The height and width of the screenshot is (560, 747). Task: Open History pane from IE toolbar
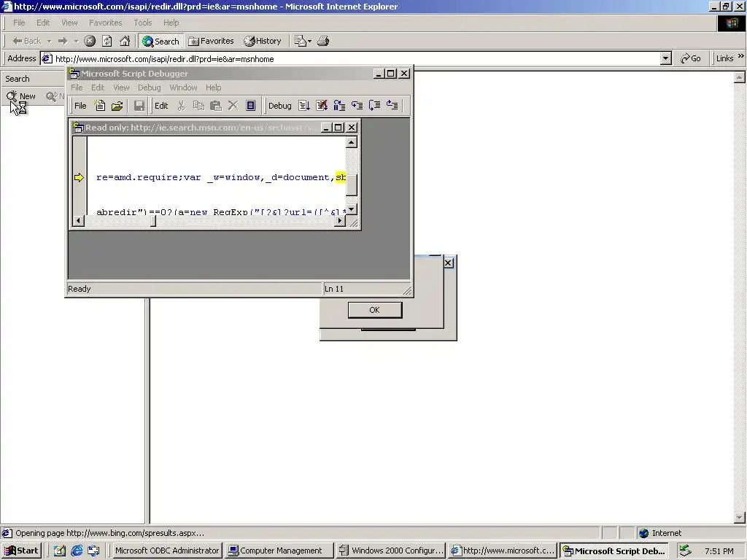click(263, 41)
